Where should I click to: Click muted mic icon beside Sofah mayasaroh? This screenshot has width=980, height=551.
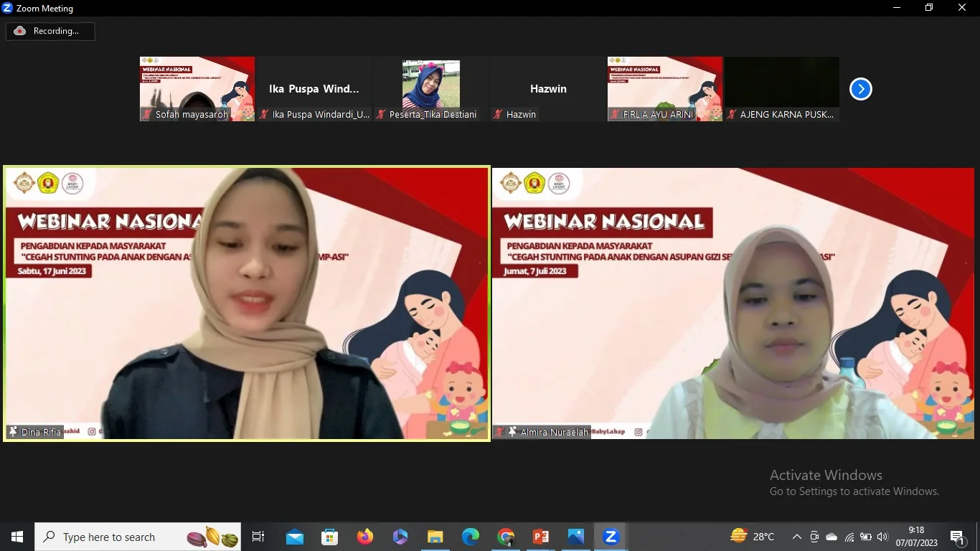pos(147,114)
